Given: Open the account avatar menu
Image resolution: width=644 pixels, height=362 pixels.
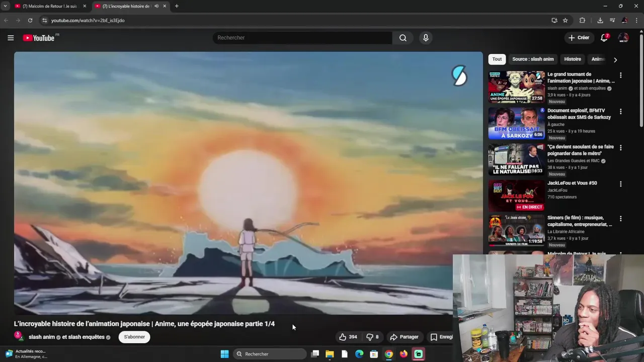Looking at the screenshot, I should [x=623, y=38].
